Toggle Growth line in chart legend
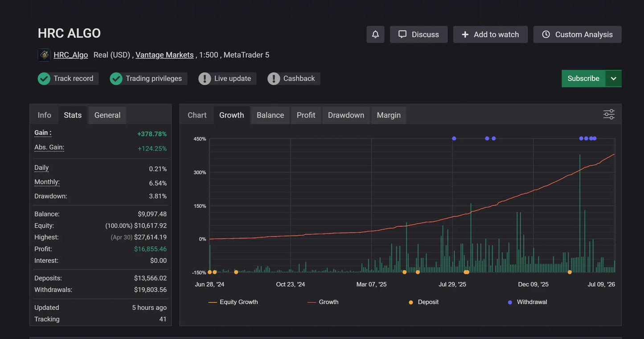 point(323,302)
